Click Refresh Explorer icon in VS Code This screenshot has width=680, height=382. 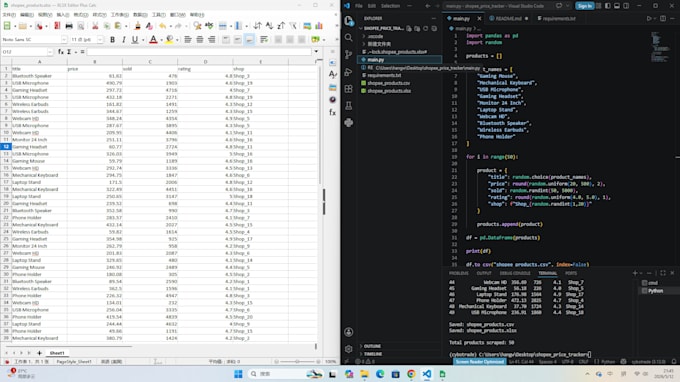(x=425, y=29)
